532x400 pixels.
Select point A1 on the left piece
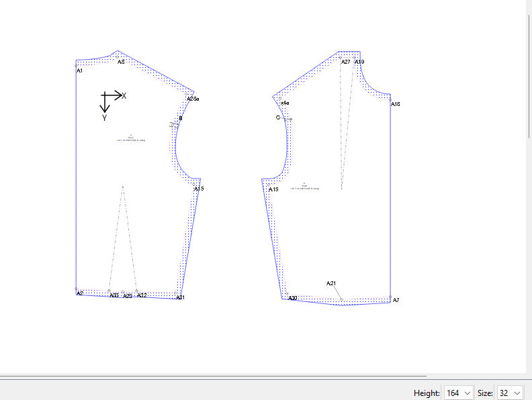pyautogui.click(x=76, y=65)
